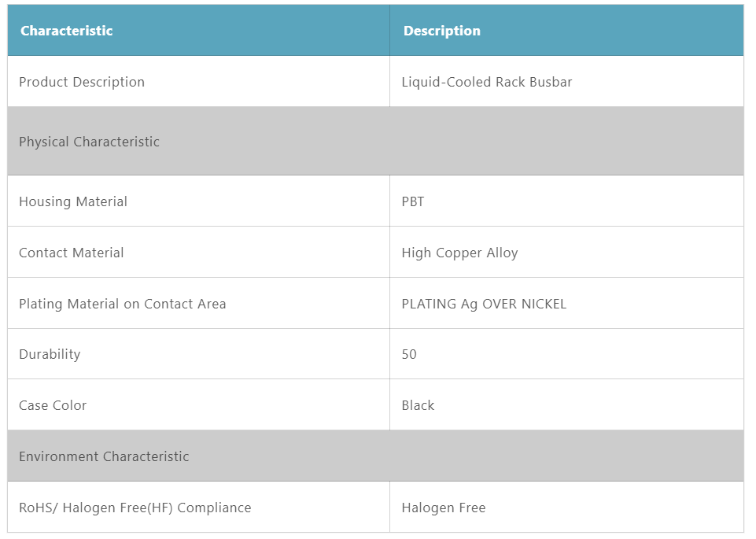Click the Liquid-Cooled Rack Busbar value
Image resolution: width=756 pixels, height=539 pixels.
(x=486, y=82)
